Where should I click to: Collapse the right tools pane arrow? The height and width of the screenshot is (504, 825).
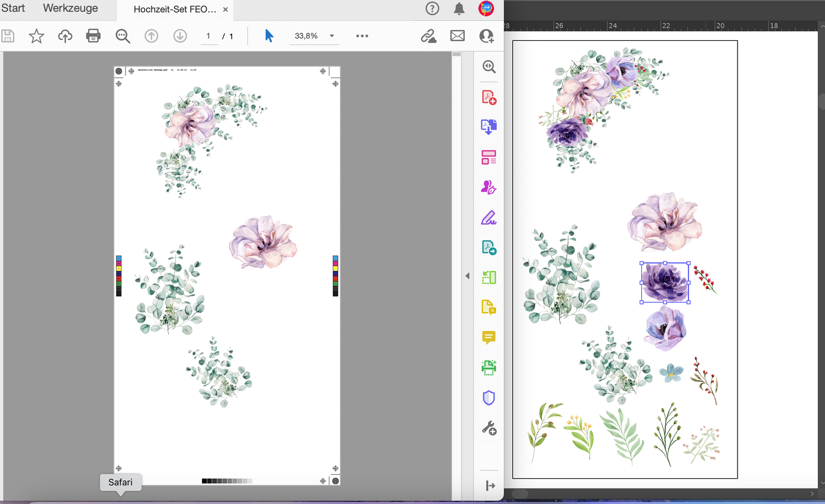(468, 276)
